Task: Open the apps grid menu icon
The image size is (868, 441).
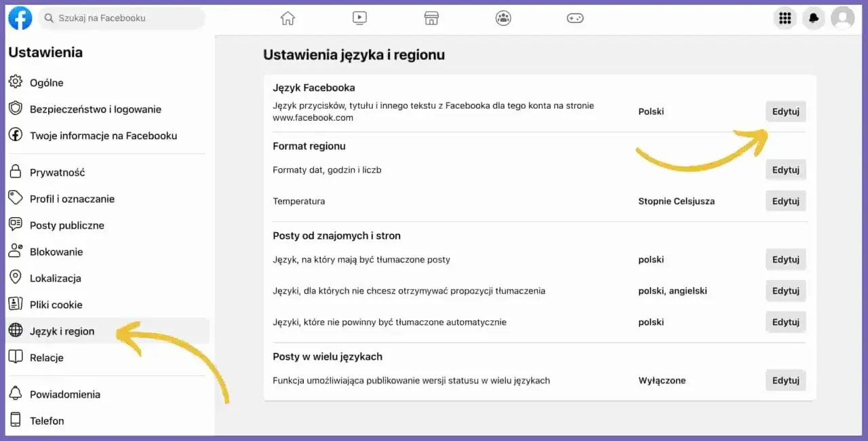Action: click(785, 18)
